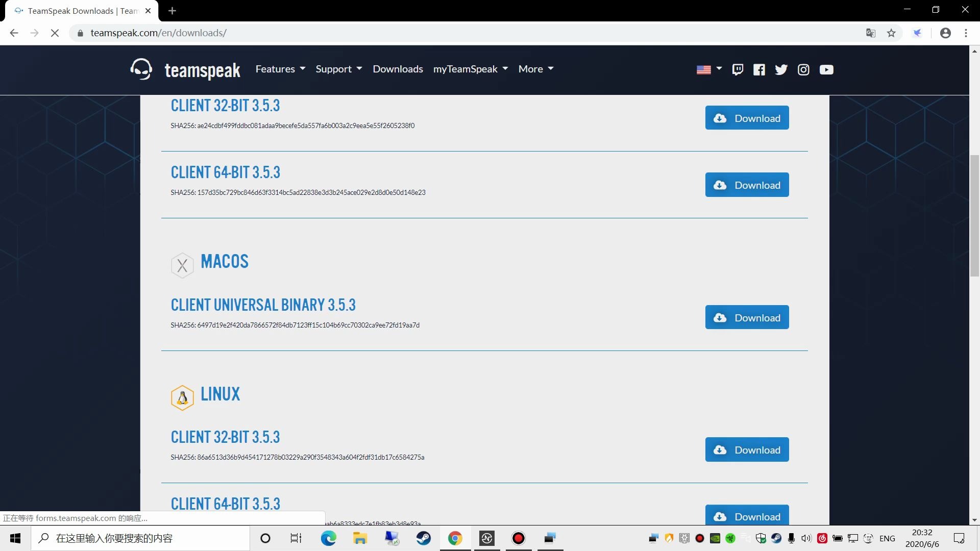This screenshot has height=551, width=980.
Task: Open the notification center icon
Action: pos(959,538)
